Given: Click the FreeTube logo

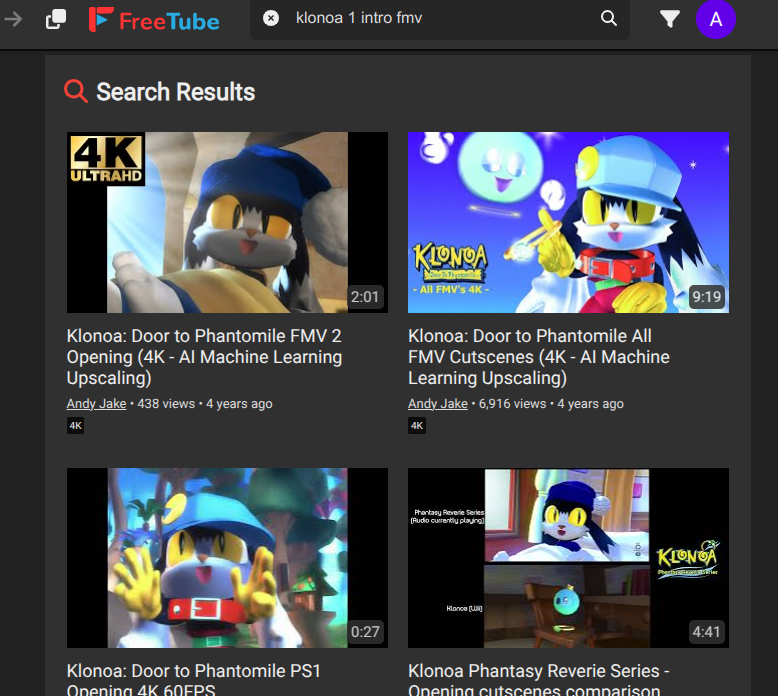Looking at the screenshot, I should pyautogui.click(x=154, y=20).
